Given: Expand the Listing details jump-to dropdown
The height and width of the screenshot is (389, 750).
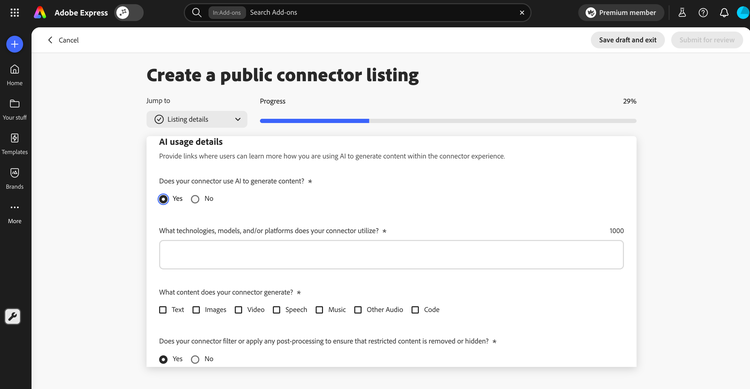Looking at the screenshot, I should point(197,119).
